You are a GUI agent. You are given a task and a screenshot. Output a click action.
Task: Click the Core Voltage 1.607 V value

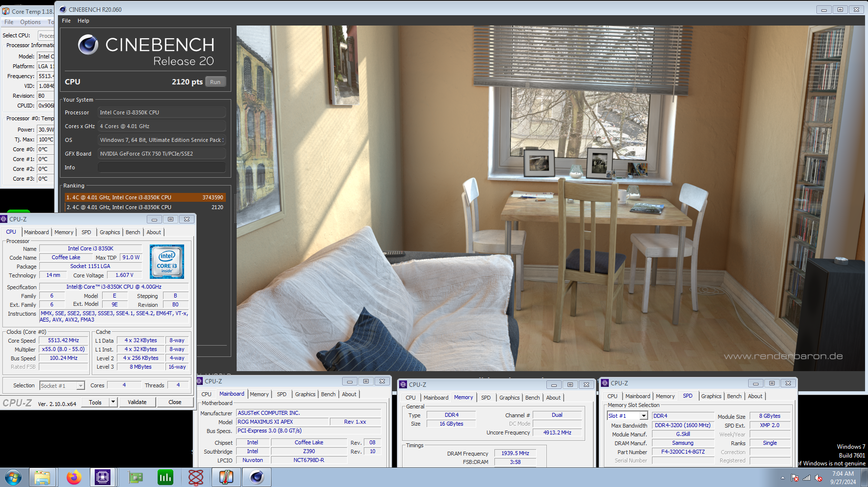[x=124, y=275]
